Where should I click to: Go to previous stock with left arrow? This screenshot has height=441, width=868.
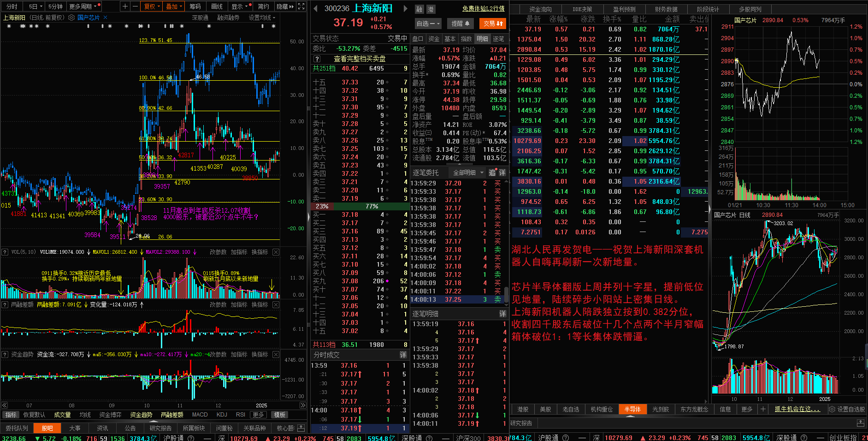(x=316, y=8)
